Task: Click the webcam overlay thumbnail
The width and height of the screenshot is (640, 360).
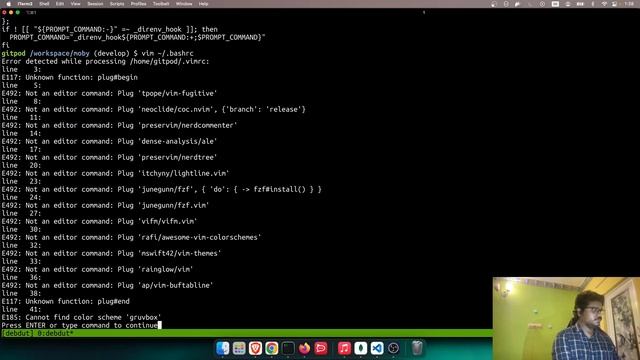Action: [x=566, y=318]
